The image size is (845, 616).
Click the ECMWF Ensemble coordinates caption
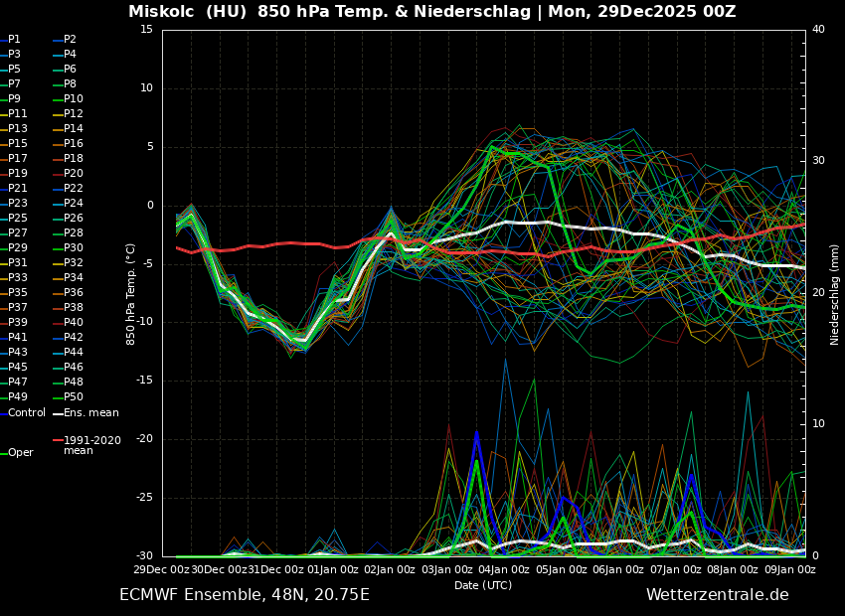pos(244,595)
